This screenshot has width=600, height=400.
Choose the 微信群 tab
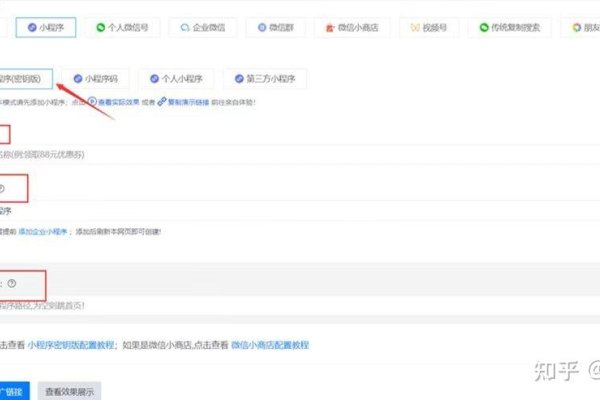pos(276,28)
